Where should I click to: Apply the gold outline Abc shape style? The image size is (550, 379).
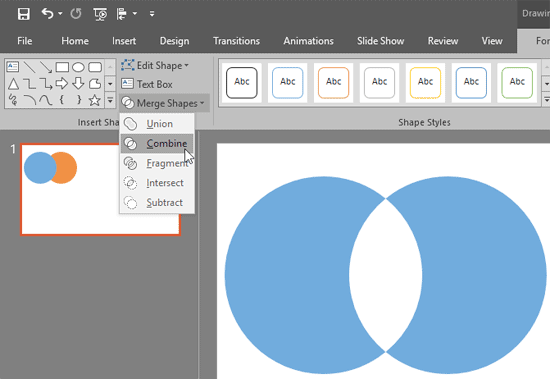[425, 83]
